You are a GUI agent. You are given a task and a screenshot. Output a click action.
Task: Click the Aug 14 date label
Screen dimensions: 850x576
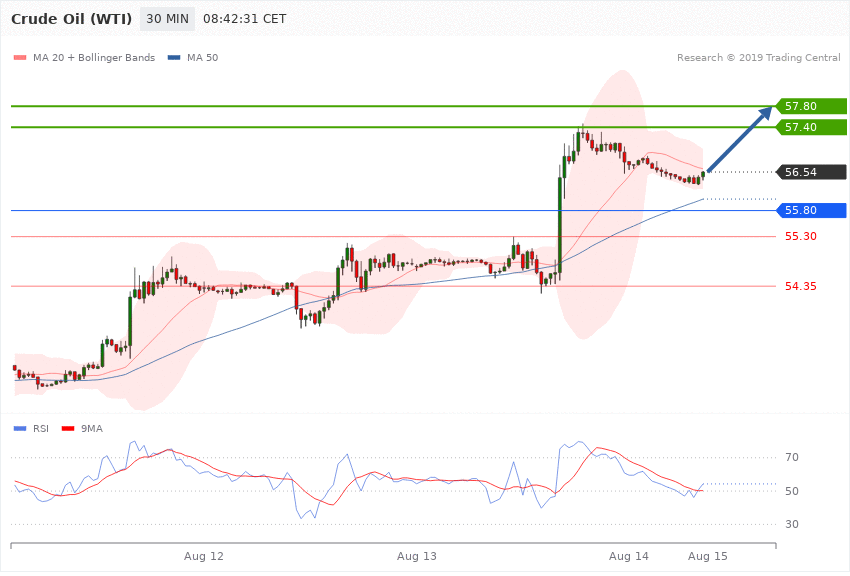coord(629,556)
